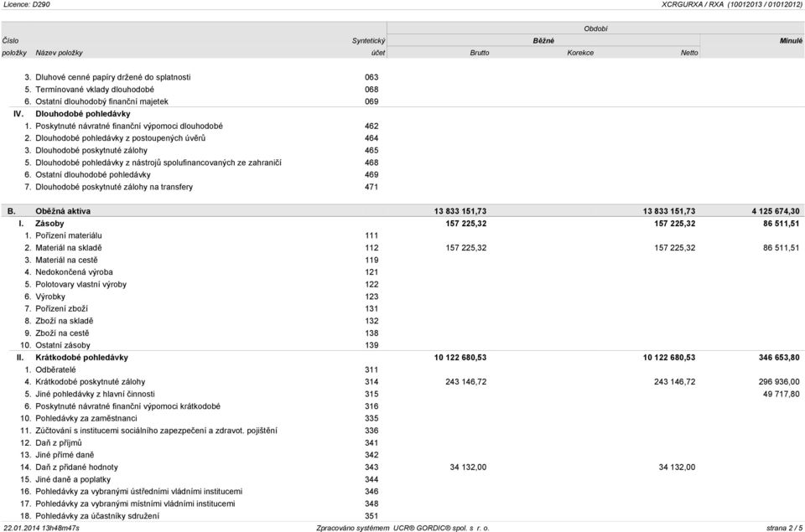805x532 pixels.
Task: Click the 'Licence: D290' header text
Action: pyautogui.click(x=27, y=4)
